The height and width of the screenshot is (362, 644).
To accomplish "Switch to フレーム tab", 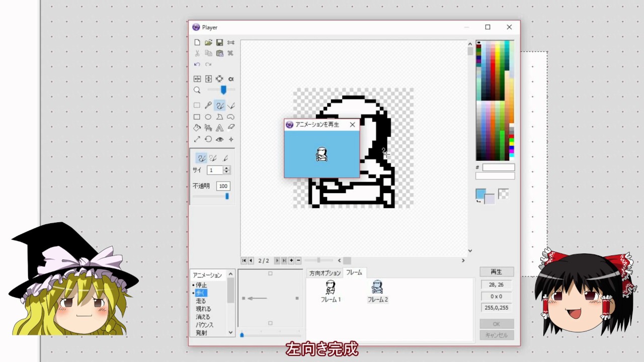I will (x=354, y=273).
